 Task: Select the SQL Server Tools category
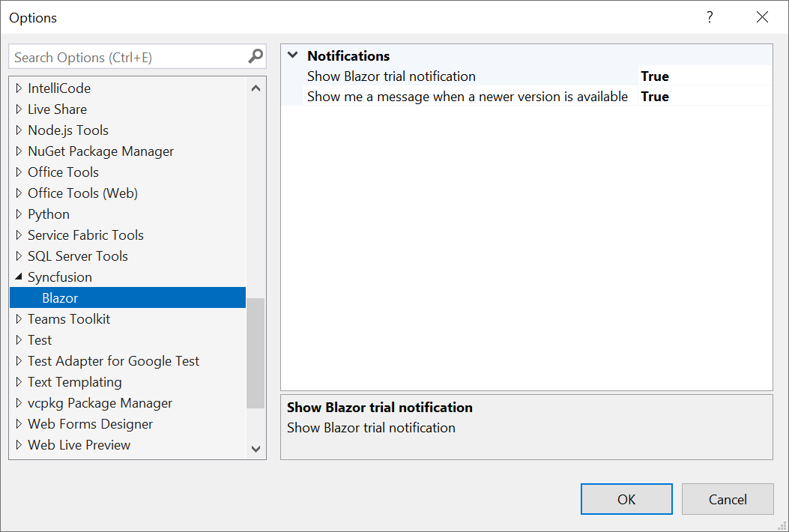[77, 256]
